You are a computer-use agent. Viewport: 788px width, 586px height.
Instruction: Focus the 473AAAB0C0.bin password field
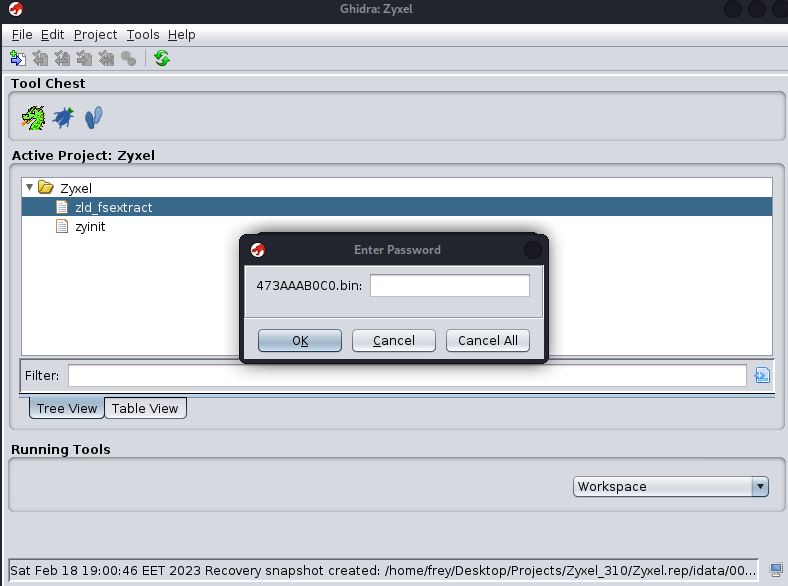450,285
